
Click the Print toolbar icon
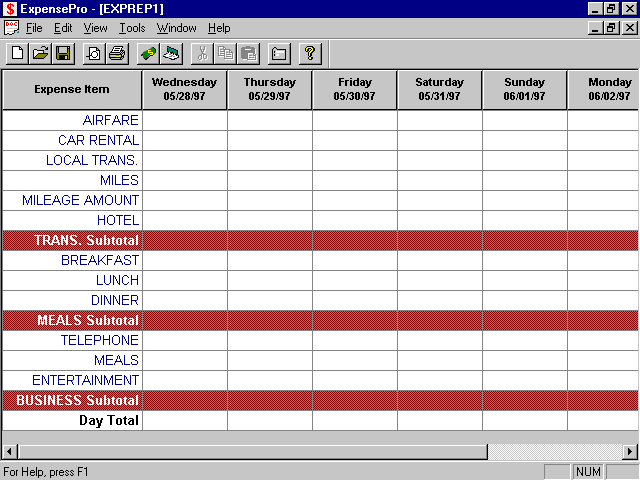click(117, 53)
